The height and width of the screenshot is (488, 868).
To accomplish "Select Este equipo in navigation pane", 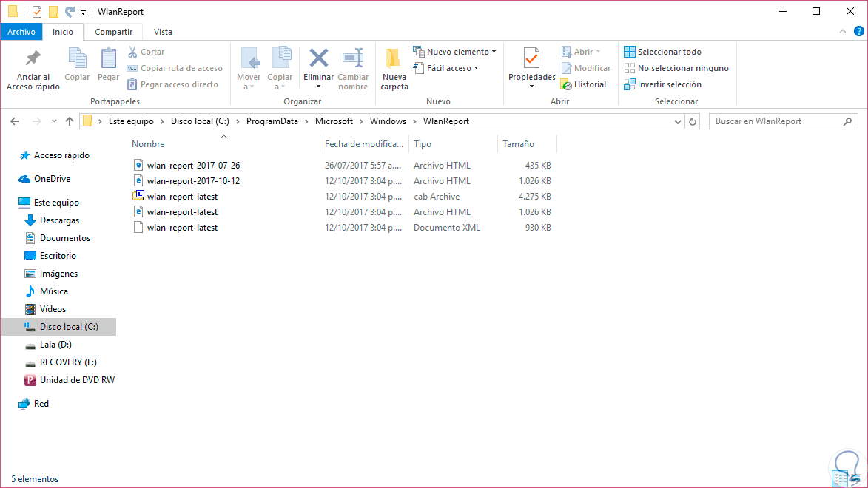I will point(56,203).
